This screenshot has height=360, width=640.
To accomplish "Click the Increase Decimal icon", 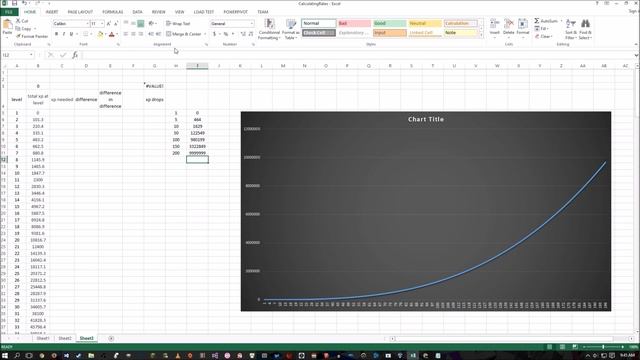I will point(243,34).
